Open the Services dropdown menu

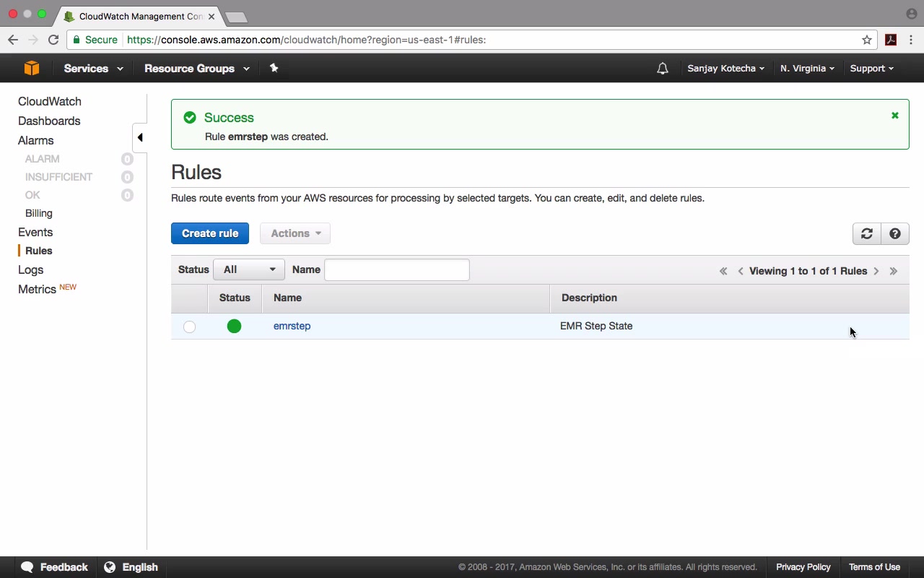(x=93, y=68)
